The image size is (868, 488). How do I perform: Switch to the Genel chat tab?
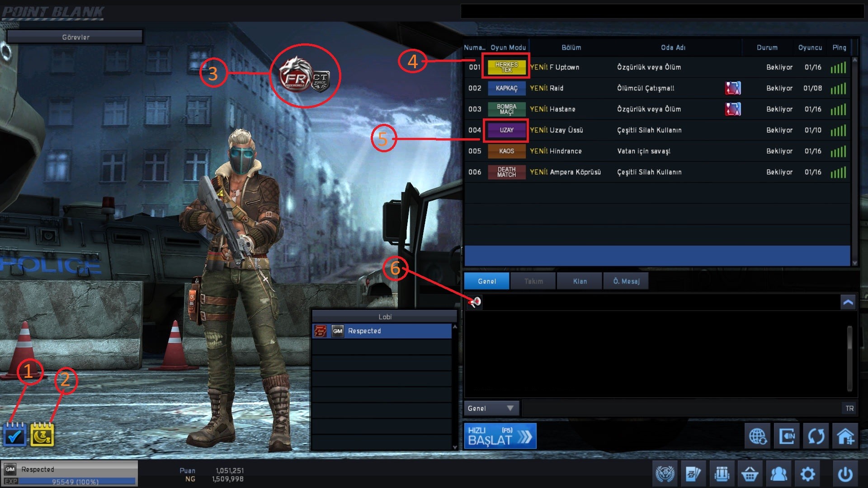(487, 281)
